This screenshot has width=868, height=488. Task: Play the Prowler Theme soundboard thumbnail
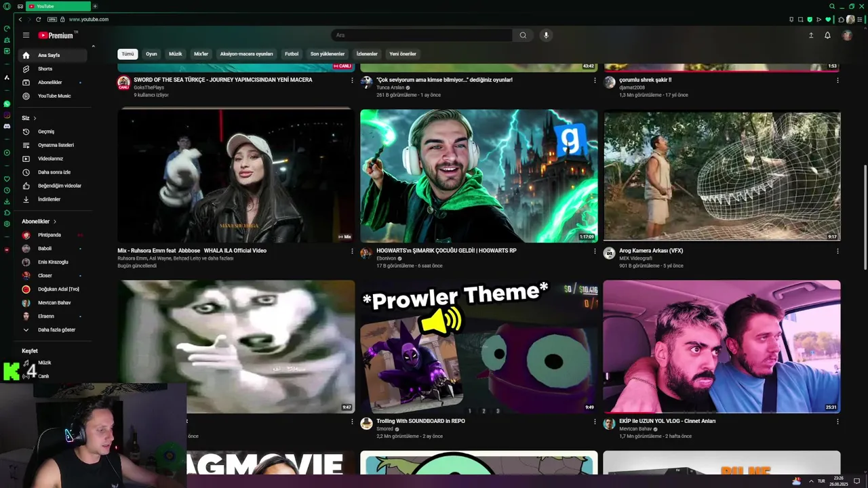(479, 346)
